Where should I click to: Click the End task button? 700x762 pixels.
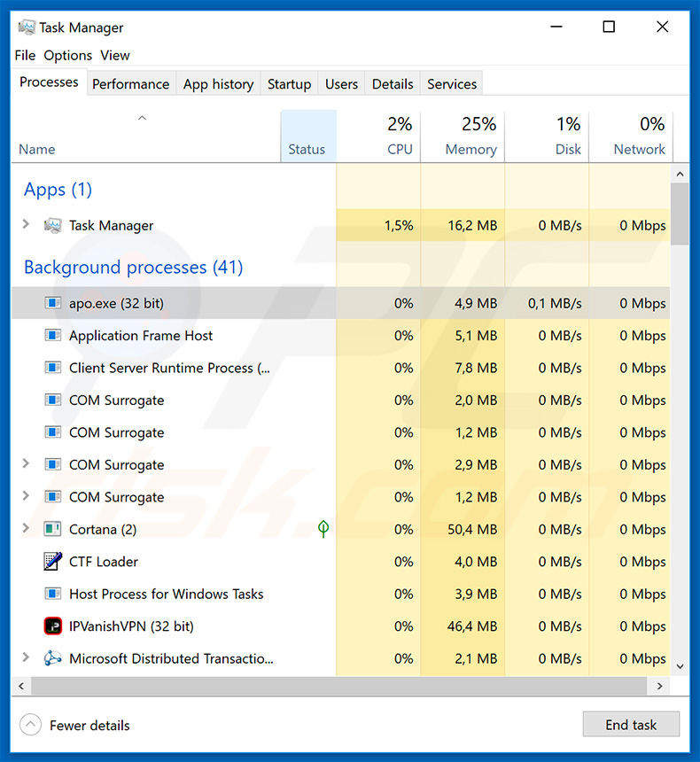point(631,725)
